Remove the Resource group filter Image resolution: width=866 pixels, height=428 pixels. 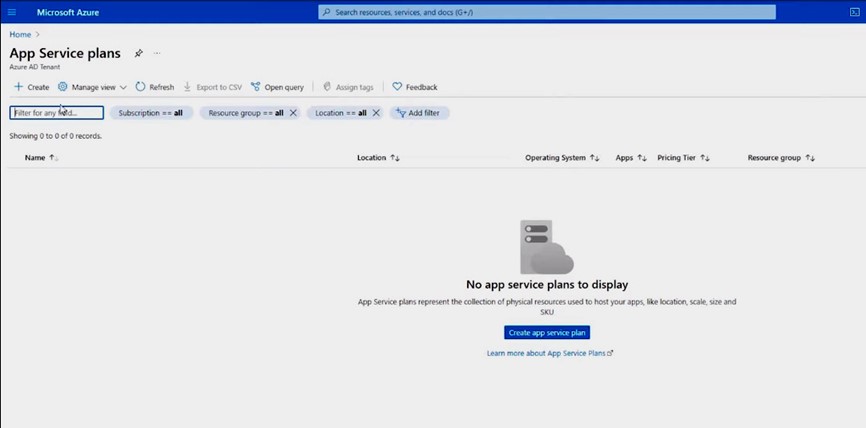(x=293, y=113)
